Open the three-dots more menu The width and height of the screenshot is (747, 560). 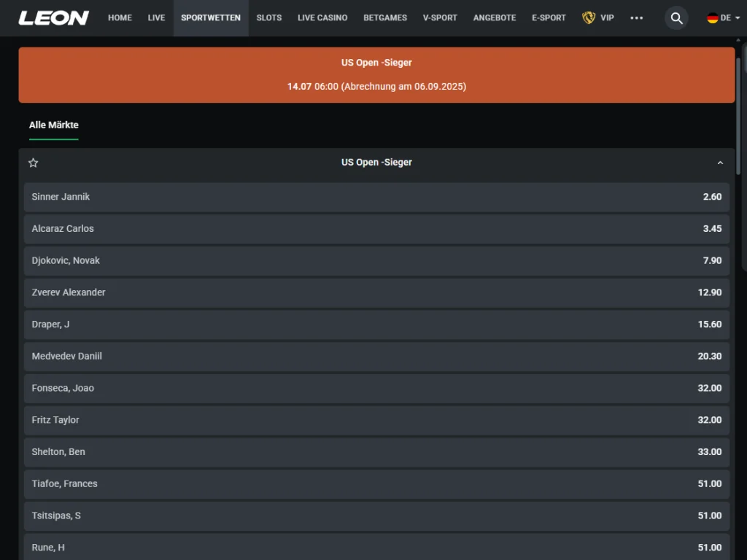coord(636,17)
